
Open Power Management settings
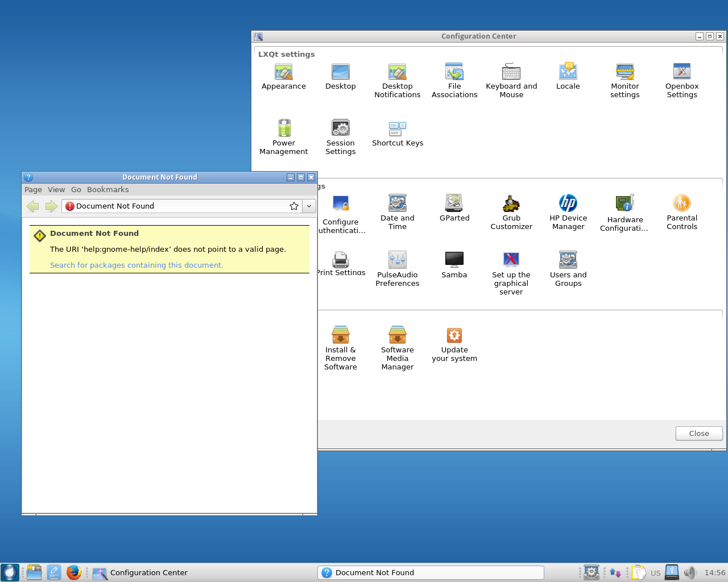point(284,138)
